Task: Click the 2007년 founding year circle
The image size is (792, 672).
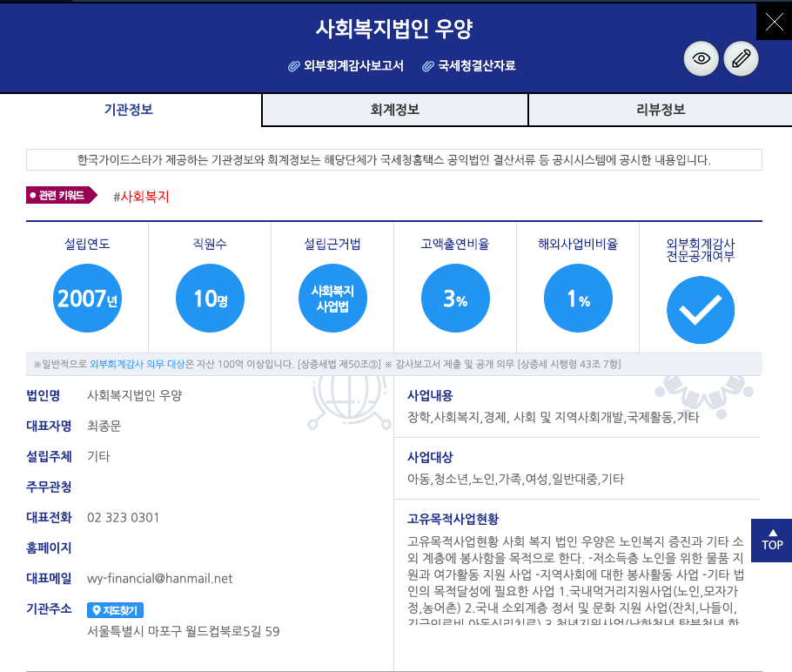Action: coord(87,298)
